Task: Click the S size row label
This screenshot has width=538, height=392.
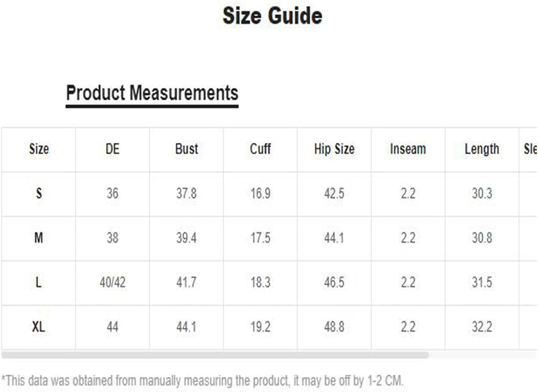Action: tap(39, 193)
